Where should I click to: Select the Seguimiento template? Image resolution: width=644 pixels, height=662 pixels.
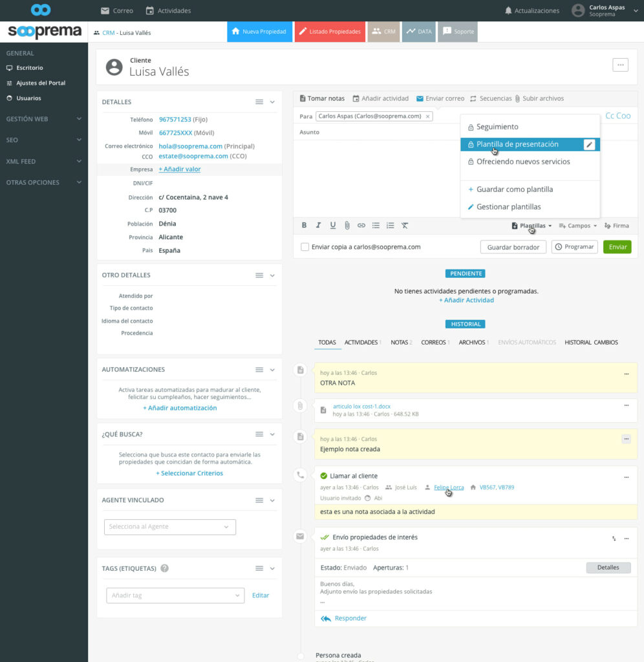[x=530, y=127]
